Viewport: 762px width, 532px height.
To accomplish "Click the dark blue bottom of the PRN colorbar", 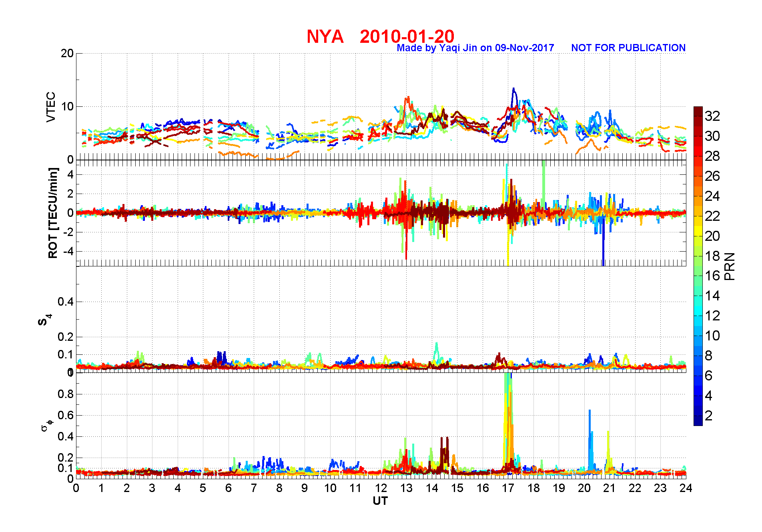I will coord(698,421).
